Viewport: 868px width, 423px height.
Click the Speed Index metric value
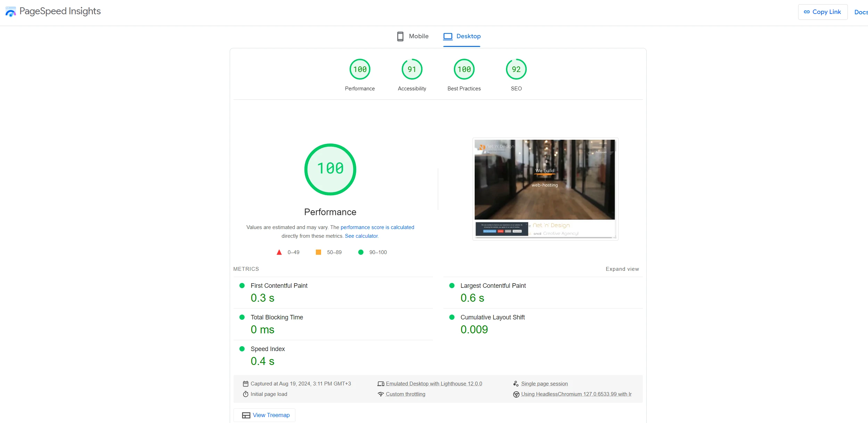tap(263, 361)
